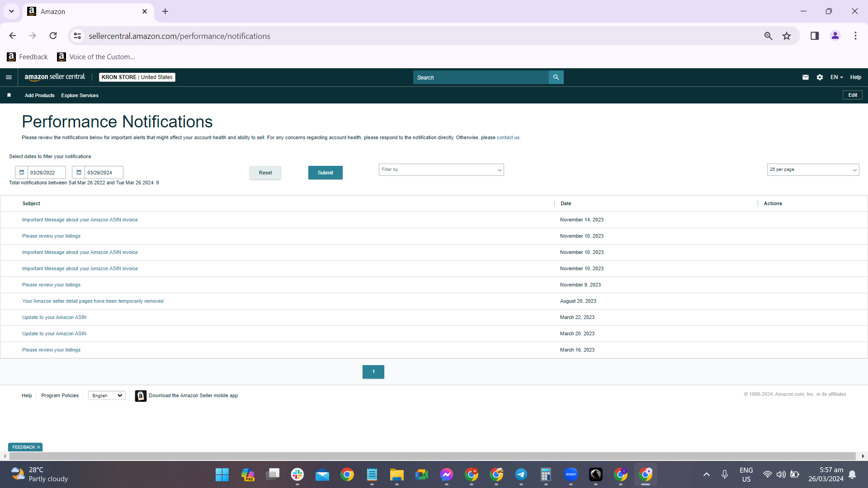Click the Download the Amazon Seller mobile app link
Viewport: 868px width, 488px height.
[x=193, y=396]
